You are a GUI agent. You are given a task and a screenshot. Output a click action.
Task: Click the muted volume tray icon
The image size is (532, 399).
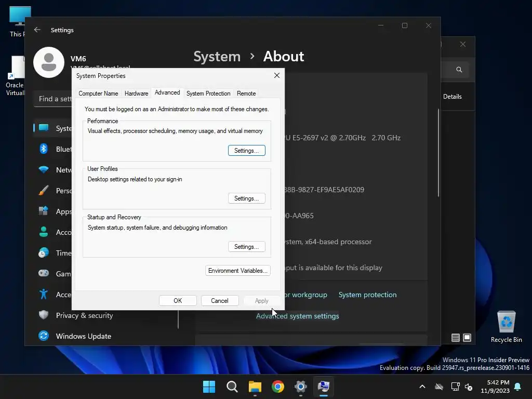click(469, 387)
